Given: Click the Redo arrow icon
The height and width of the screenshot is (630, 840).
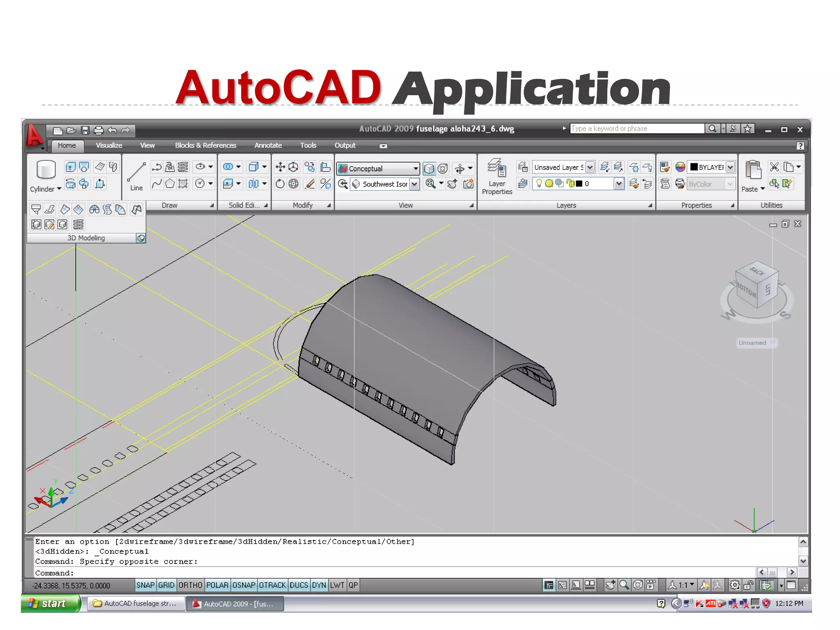Looking at the screenshot, I should (x=126, y=130).
